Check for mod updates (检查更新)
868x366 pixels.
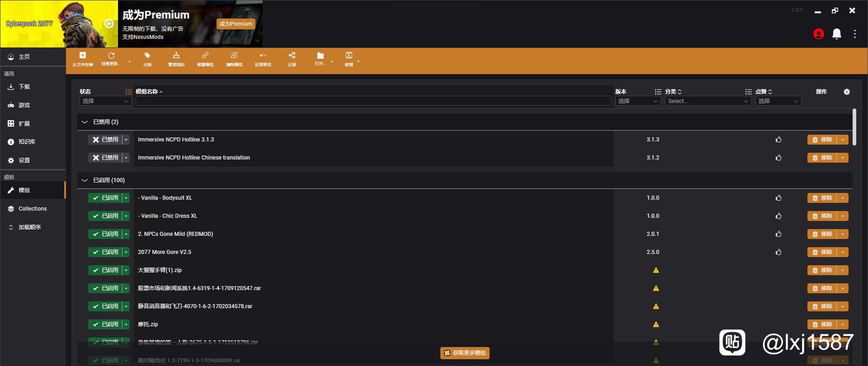(x=111, y=59)
